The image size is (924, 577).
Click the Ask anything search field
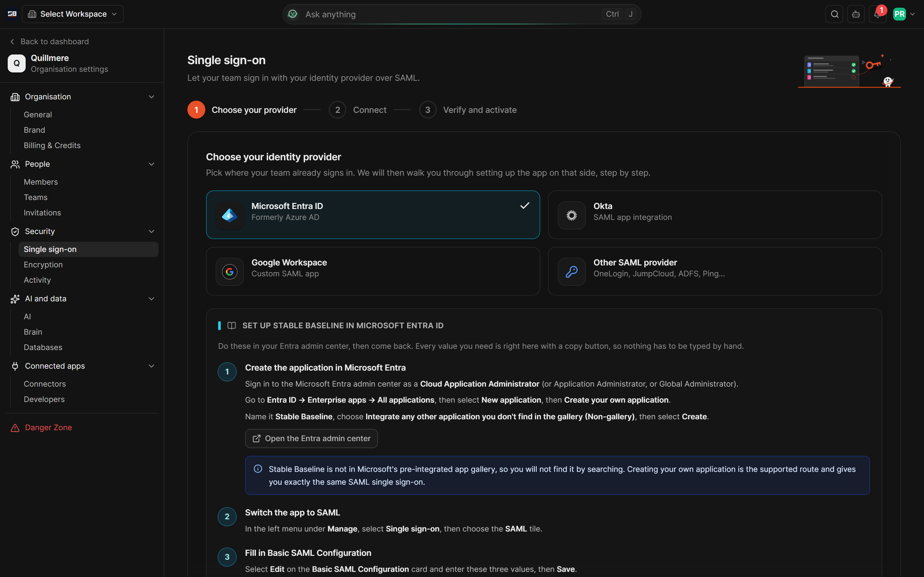point(462,14)
